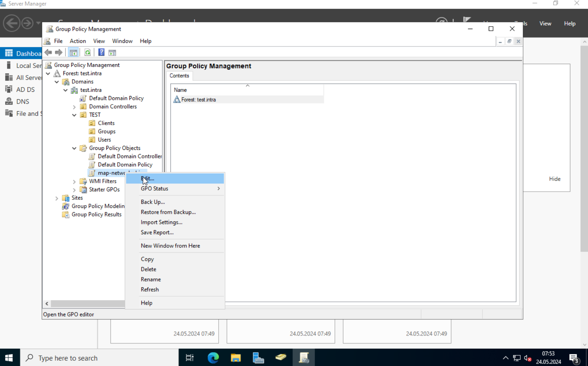
Task: Collapse the Domains node
Action: pos(57,82)
